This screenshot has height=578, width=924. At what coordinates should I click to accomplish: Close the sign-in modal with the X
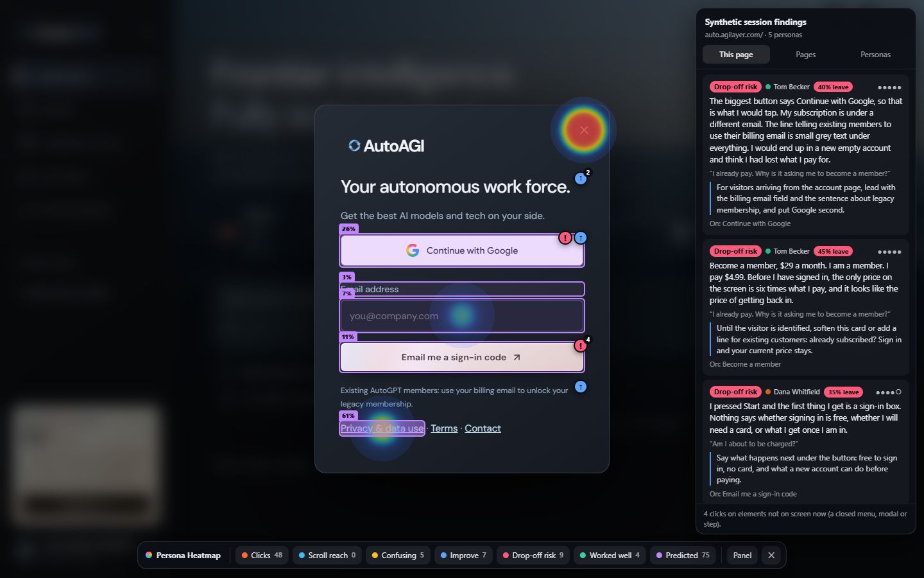point(583,130)
